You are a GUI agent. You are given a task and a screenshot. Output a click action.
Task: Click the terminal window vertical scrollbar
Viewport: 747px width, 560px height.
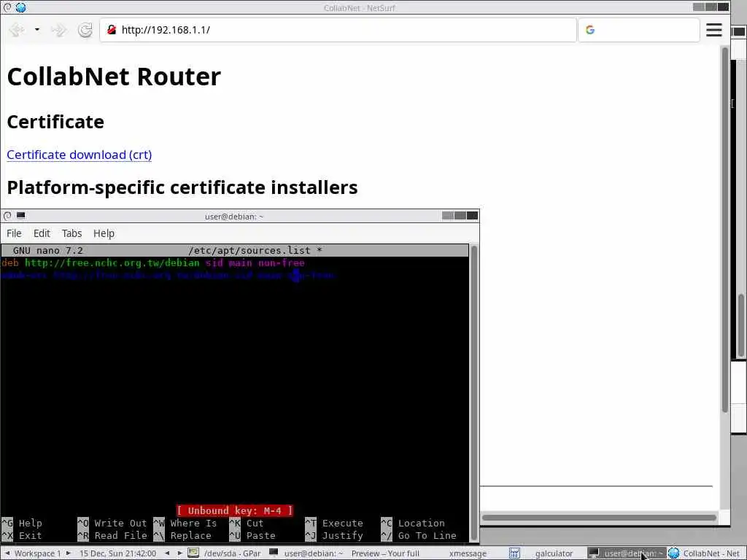coord(474,393)
